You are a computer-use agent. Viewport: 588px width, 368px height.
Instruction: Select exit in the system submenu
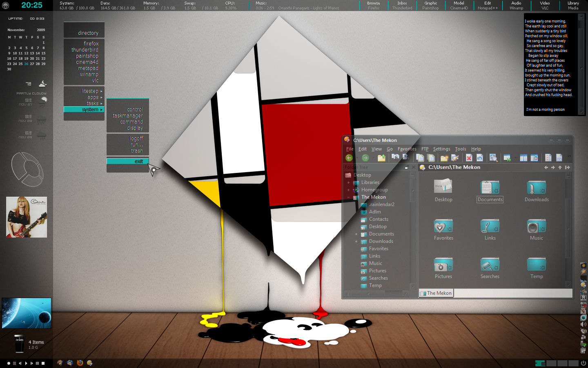128,162
